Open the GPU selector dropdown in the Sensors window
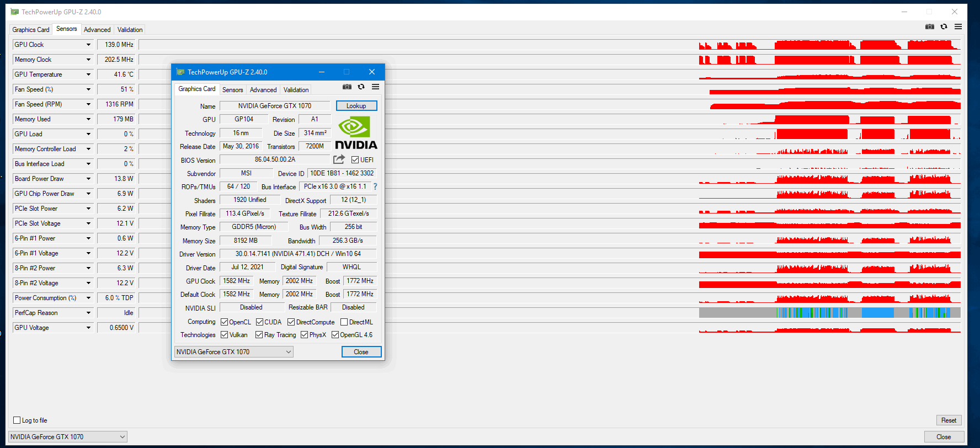The width and height of the screenshot is (980, 448). tap(67, 437)
